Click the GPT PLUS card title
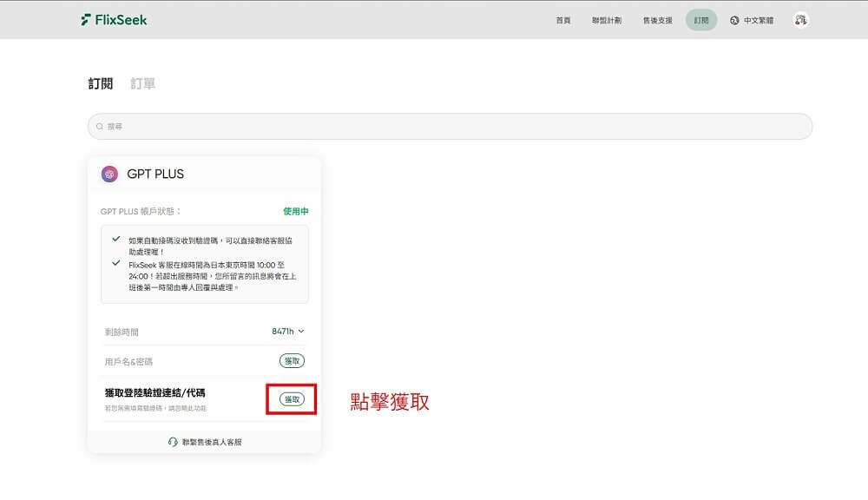 click(x=155, y=174)
